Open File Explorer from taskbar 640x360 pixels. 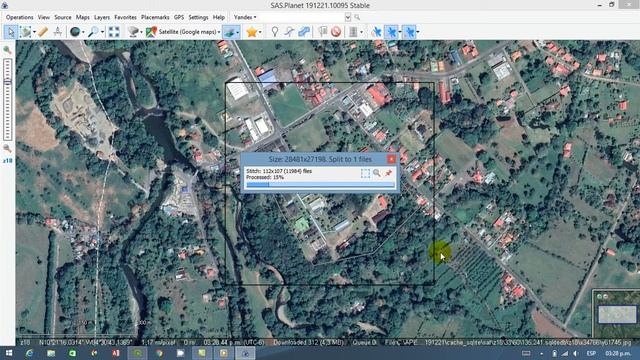[51, 353]
